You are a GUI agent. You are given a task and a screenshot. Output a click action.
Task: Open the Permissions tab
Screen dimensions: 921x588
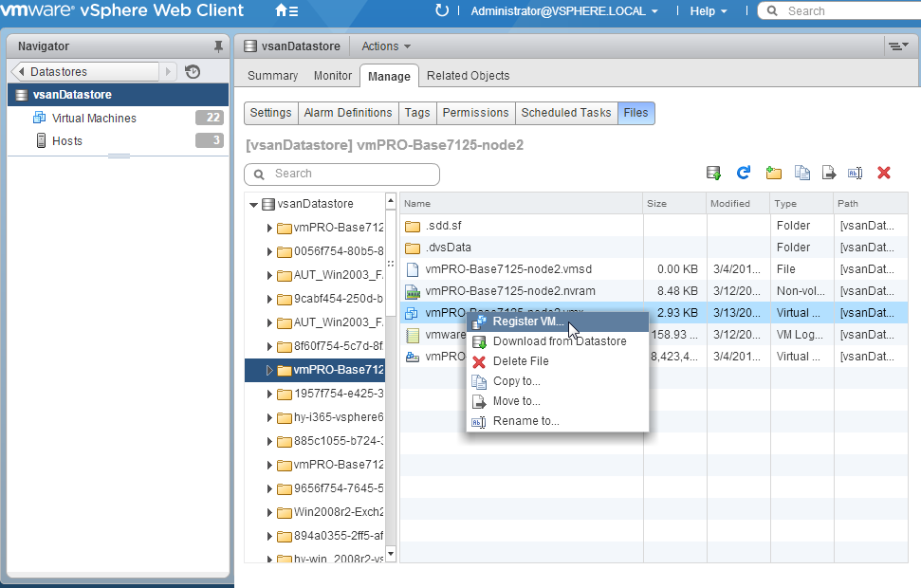tap(475, 112)
